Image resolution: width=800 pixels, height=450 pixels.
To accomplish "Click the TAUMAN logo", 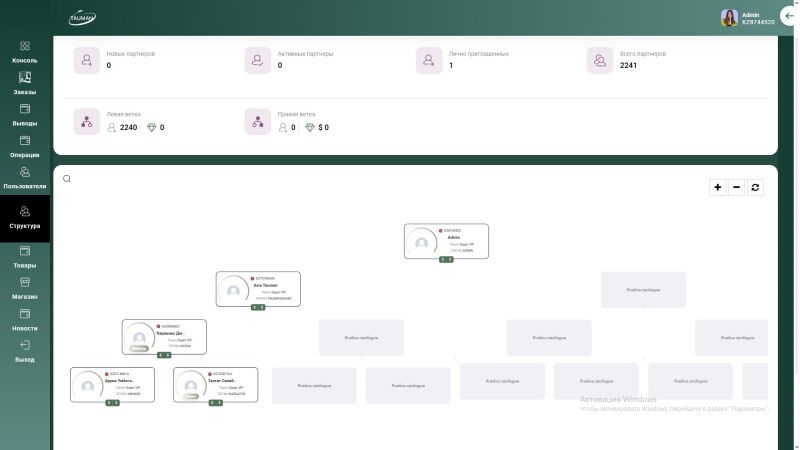I will [82, 17].
